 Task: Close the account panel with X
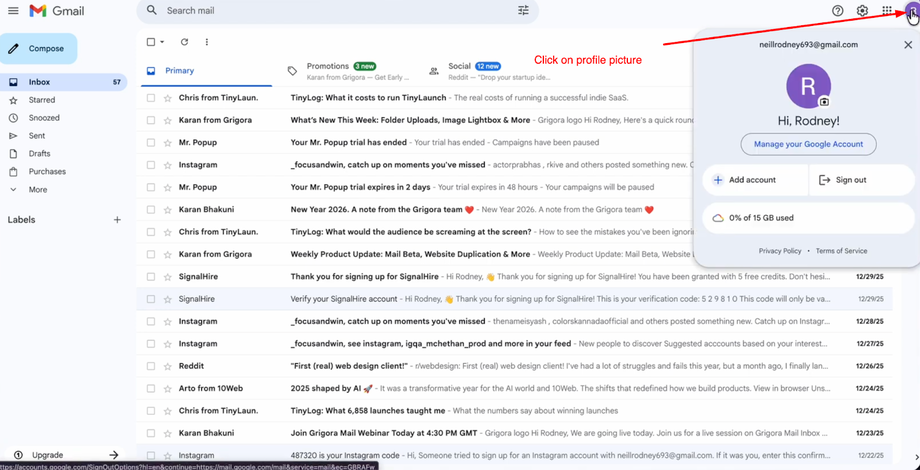click(x=908, y=45)
